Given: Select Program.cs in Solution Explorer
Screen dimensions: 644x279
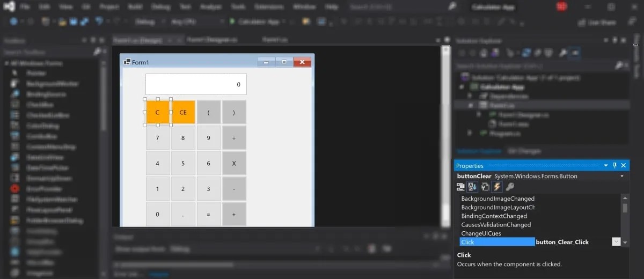Looking at the screenshot, I should click(x=505, y=134).
